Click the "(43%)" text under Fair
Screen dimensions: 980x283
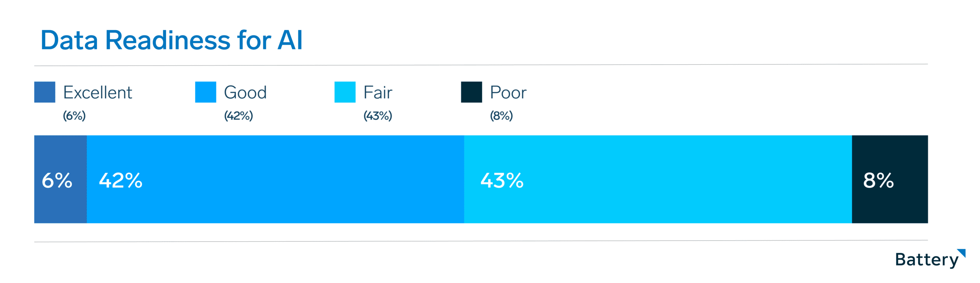click(x=378, y=115)
